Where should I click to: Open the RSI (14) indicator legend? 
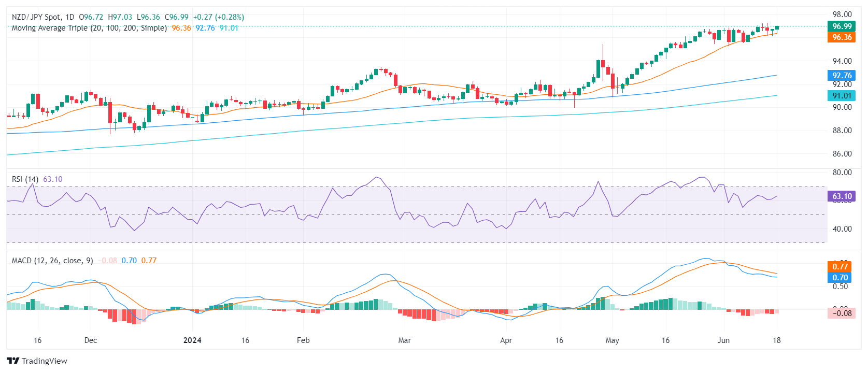coord(25,179)
